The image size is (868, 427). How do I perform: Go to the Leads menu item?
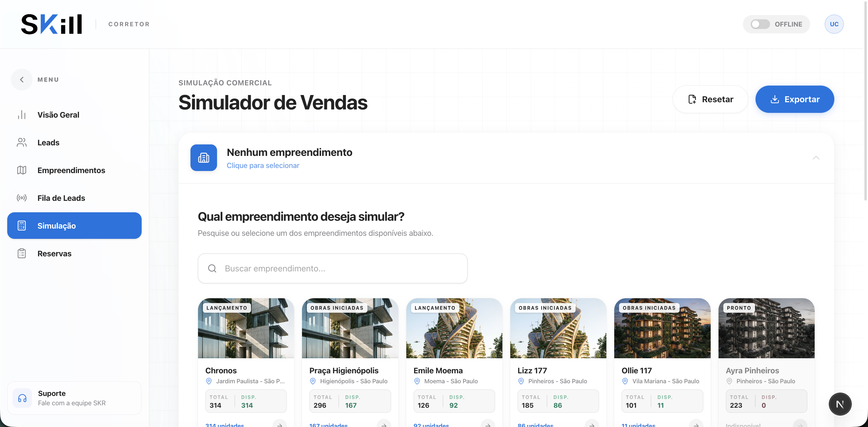[48, 143]
